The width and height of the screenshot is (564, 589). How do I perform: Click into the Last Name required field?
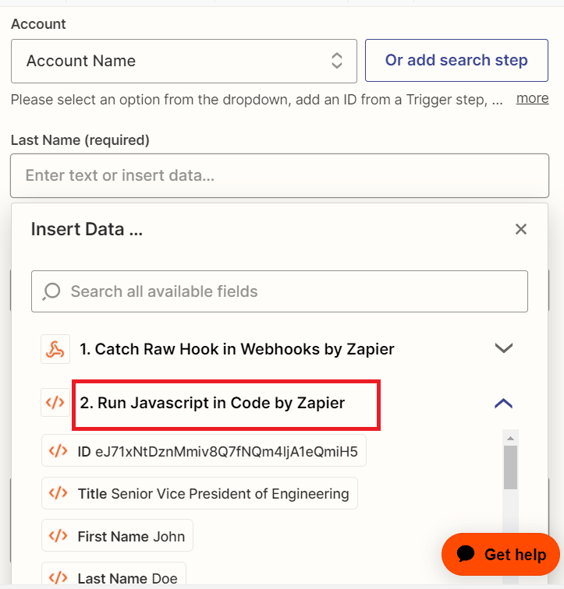tap(280, 175)
